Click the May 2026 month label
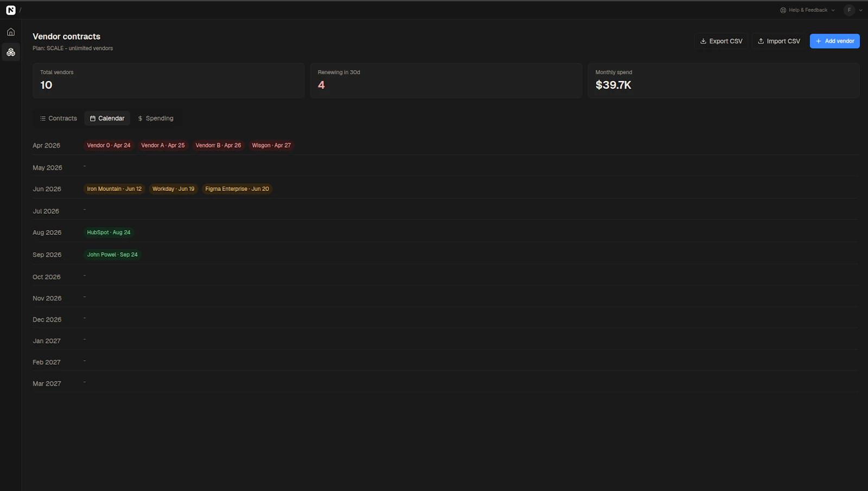This screenshot has width=868, height=491. pyautogui.click(x=47, y=168)
